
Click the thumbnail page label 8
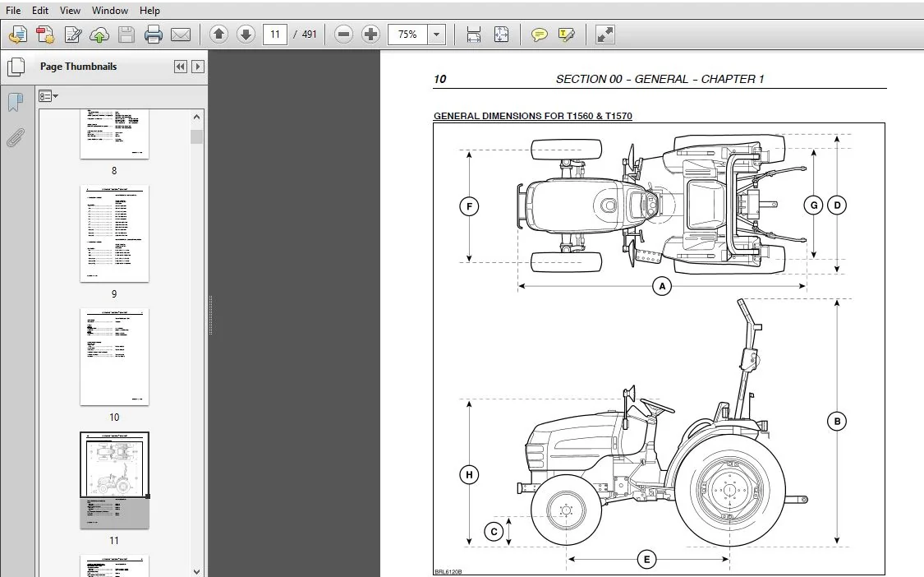pos(114,170)
